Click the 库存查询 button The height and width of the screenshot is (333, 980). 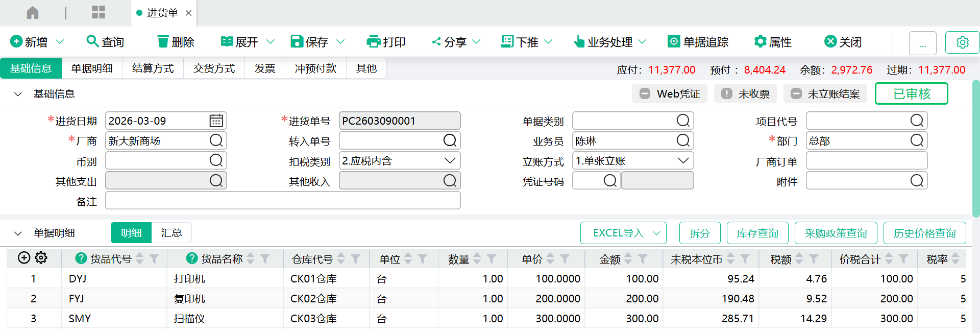tap(757, 233)
